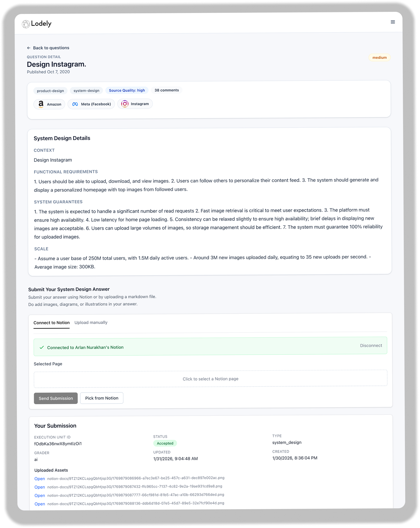Click the Lodely logo icon
Viewport: 420px width, 528px height.
click(26, 24)
